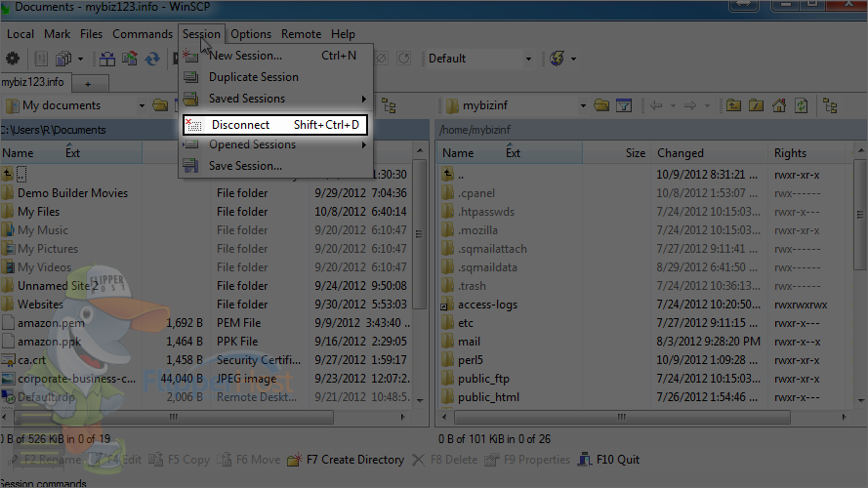Image resolution: width=868 pixels, height=488 pixels.
Task: Go back in remote panel history
Action: click(x=656, y=105)
